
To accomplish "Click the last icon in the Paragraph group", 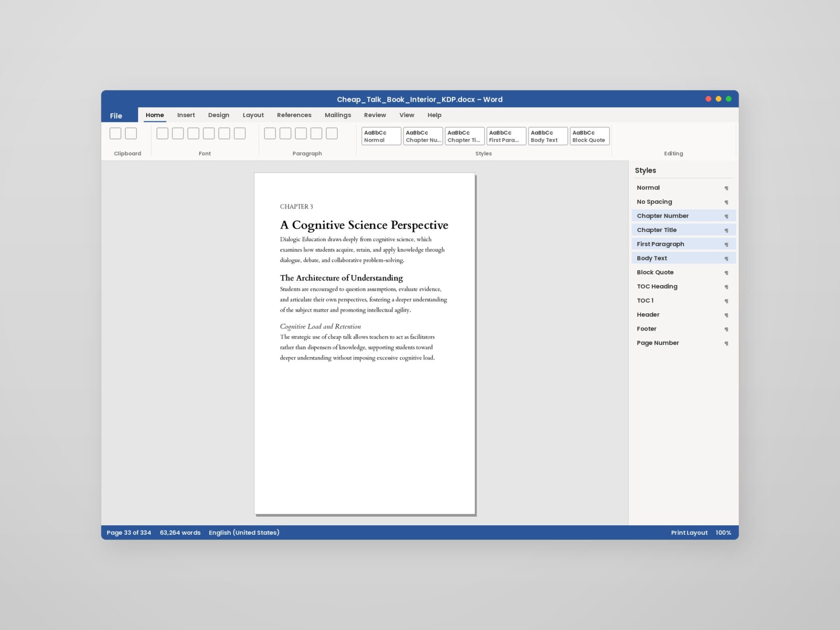I will [332, 133].
